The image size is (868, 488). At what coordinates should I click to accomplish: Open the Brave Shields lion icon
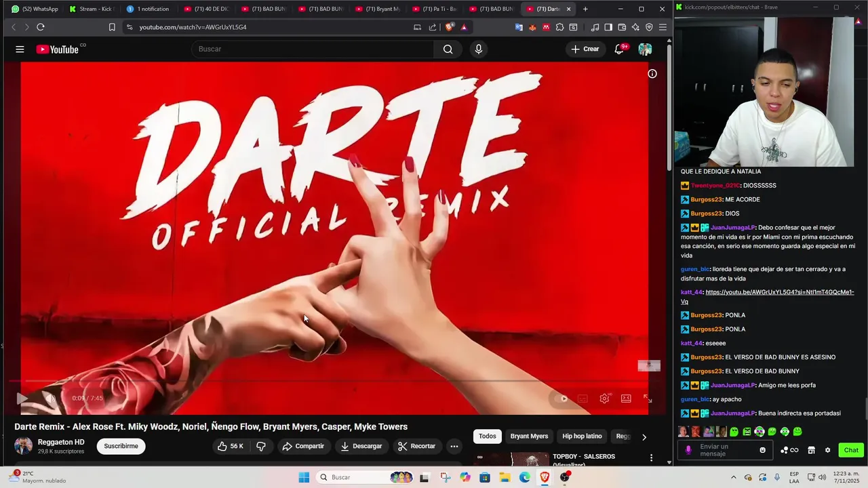(450, 27)
